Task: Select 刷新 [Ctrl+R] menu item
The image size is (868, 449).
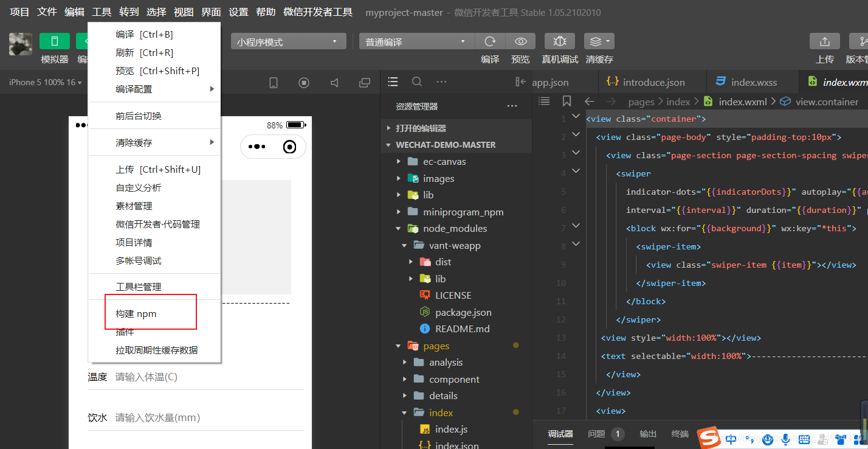Action: (x=154, y=53)
